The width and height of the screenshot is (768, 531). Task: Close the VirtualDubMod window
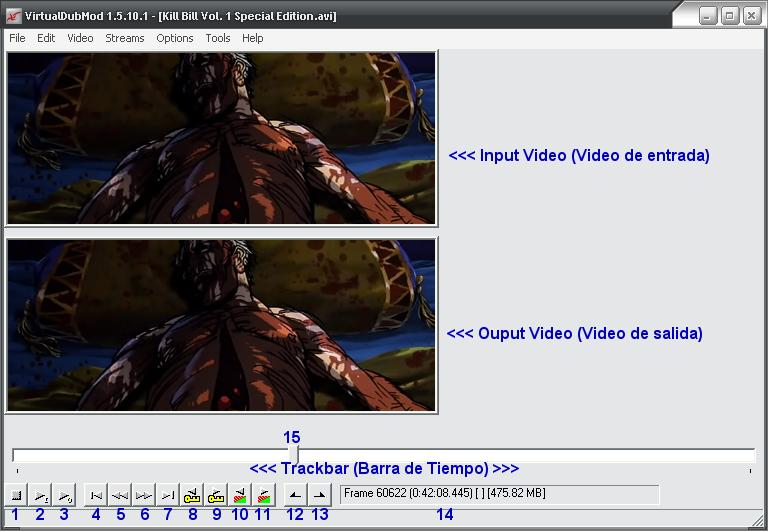click(x=751, y=16)
